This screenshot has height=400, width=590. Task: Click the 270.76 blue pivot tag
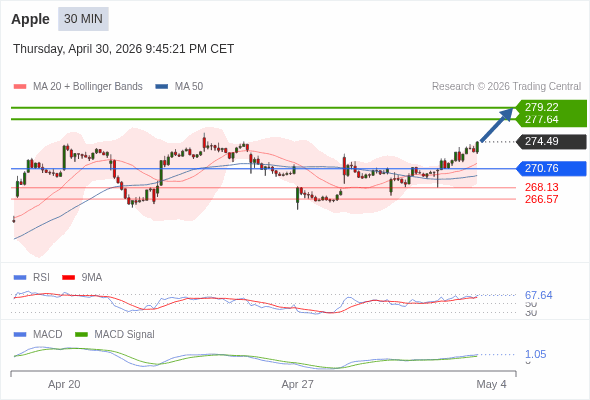[x=550, y=168]
